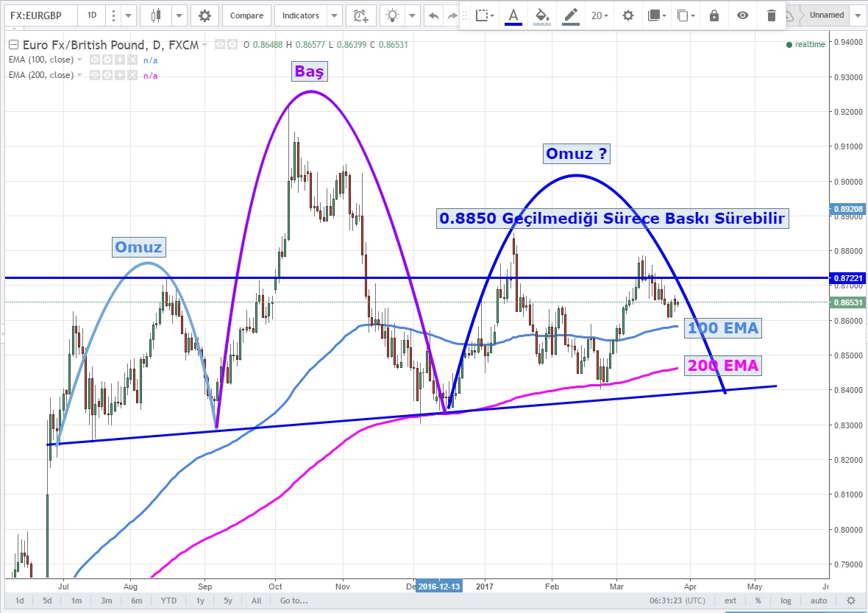Screen dimensions: 868x613
Task: Click the candlestick chart style icon
Action: coord(155,15)
